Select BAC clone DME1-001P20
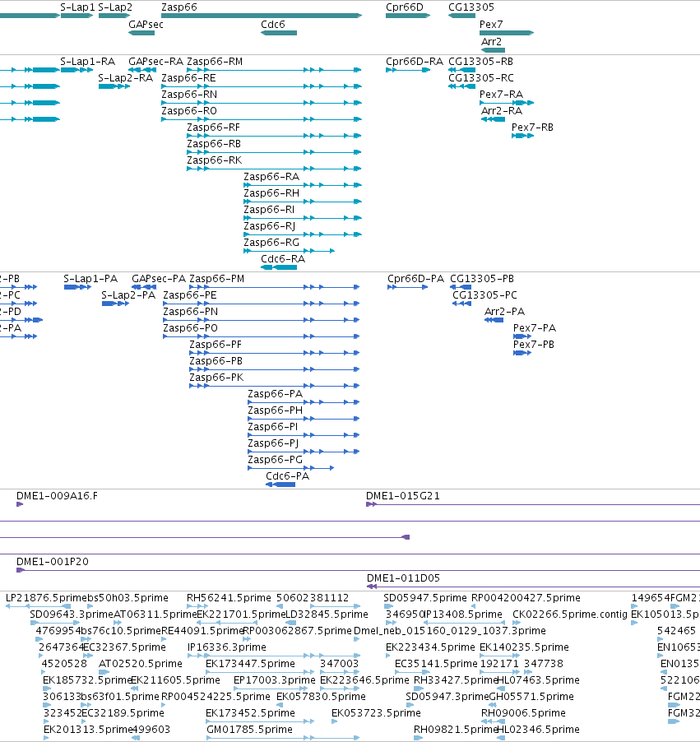This screenshot has height=742, width=700. tap(53, 562)
